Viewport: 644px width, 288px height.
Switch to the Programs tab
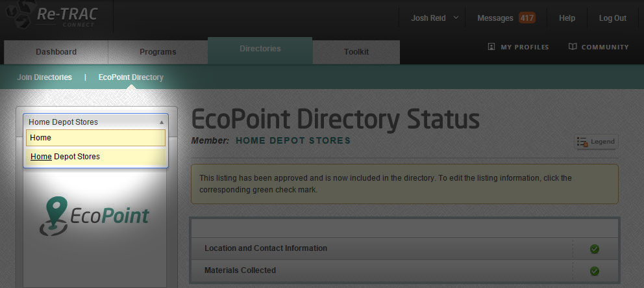coord(158,52)
